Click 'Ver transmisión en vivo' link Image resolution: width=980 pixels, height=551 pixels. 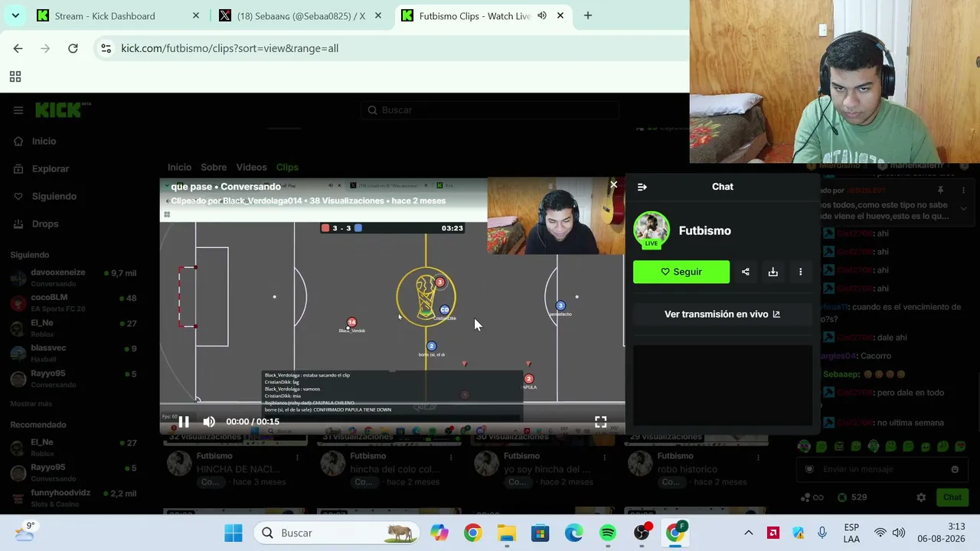[722, 314]
